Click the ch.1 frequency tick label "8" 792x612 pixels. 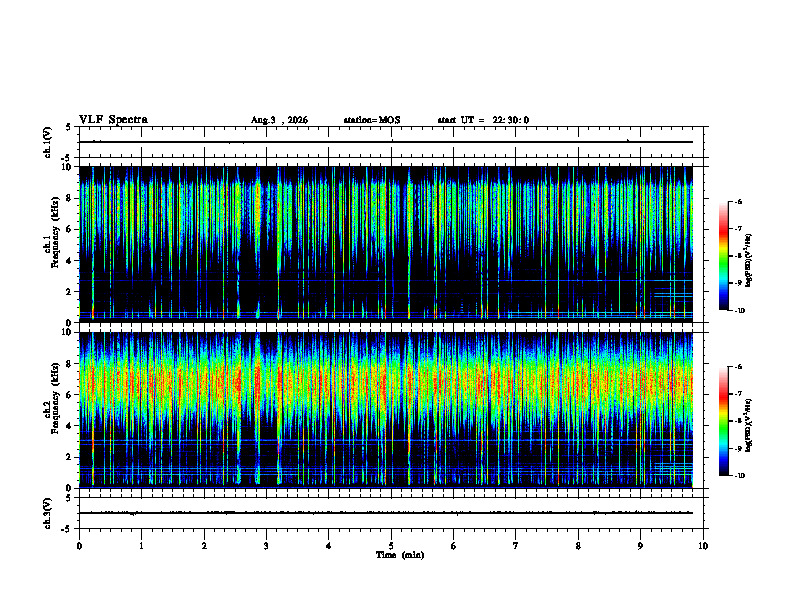click(x=69, y=198)
